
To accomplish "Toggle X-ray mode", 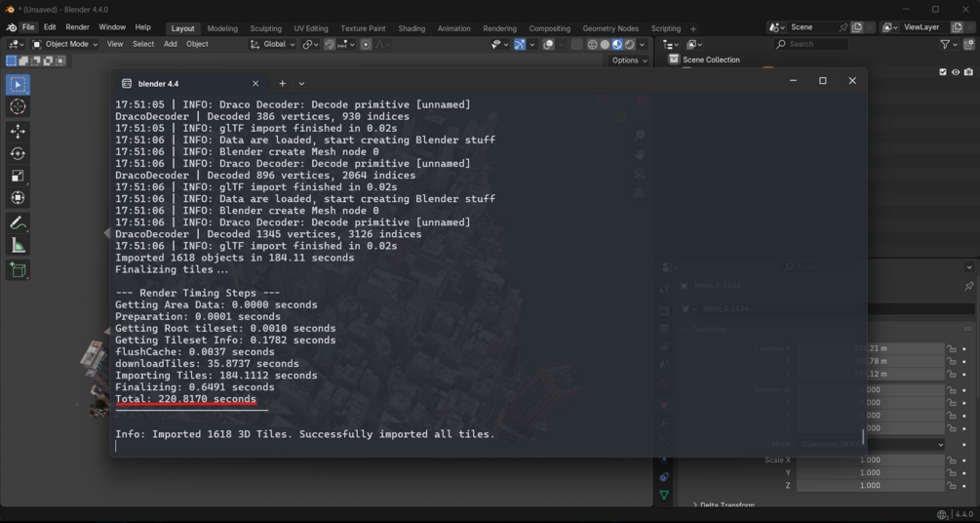I will click(x=576, y=45).
